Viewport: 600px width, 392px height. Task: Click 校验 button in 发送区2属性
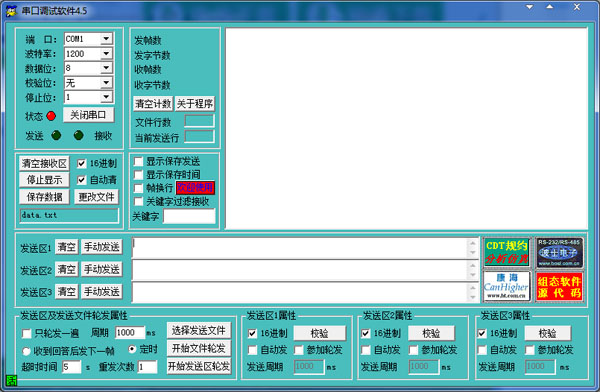click(x=431, y=333)
